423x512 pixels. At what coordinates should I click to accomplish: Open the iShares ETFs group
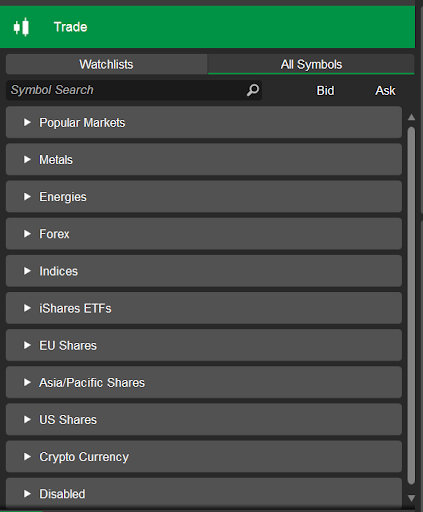point(204,308)
